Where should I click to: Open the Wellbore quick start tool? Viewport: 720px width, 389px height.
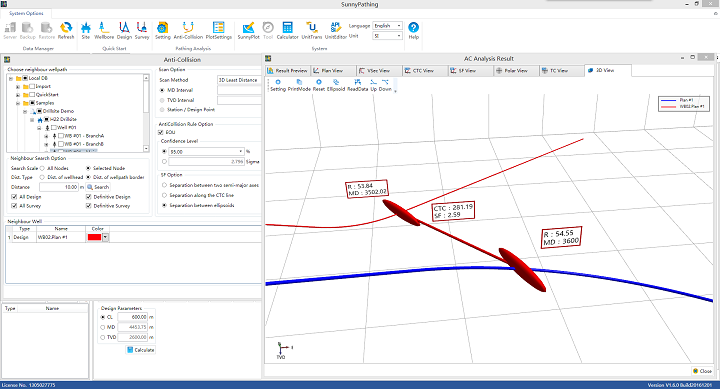point(104,31)
